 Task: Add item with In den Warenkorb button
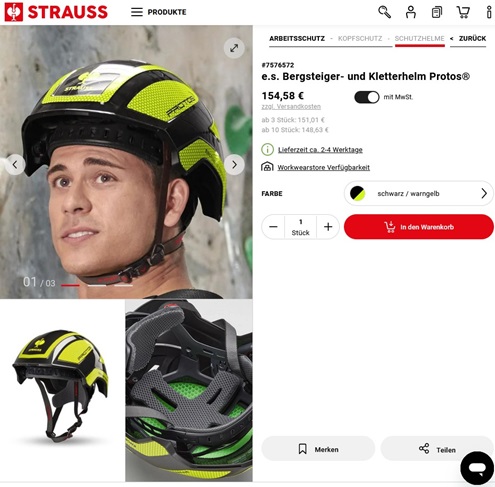tap(419, 227)
